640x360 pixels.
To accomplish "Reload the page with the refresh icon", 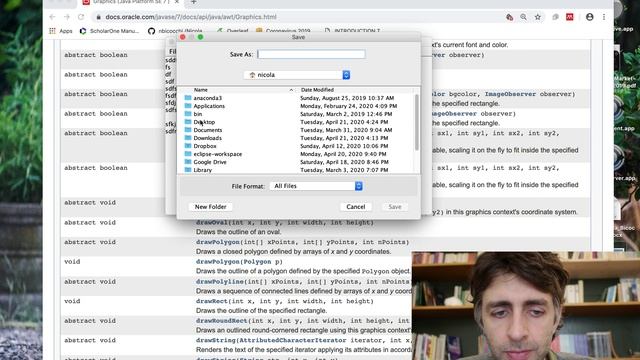I will [x=81, y=17].
